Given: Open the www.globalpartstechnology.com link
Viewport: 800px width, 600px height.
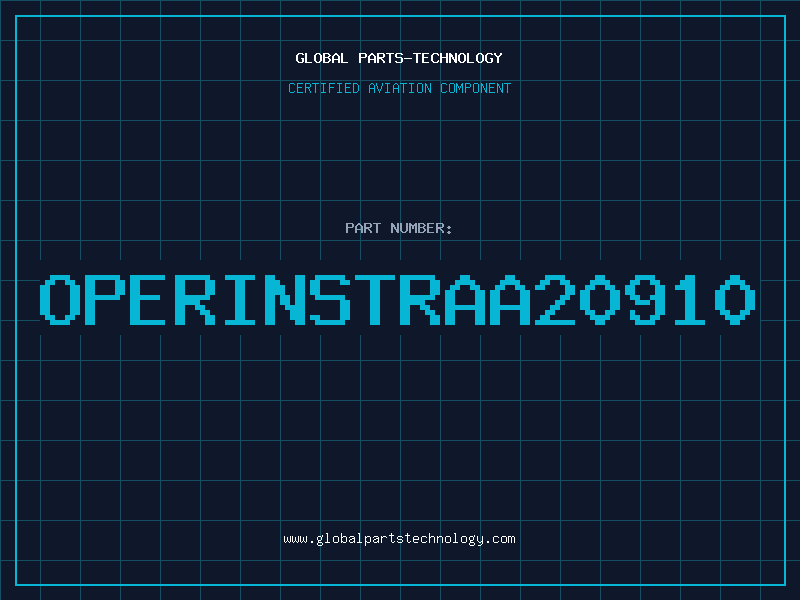Looking at the screenshot, I should point(399,539).
